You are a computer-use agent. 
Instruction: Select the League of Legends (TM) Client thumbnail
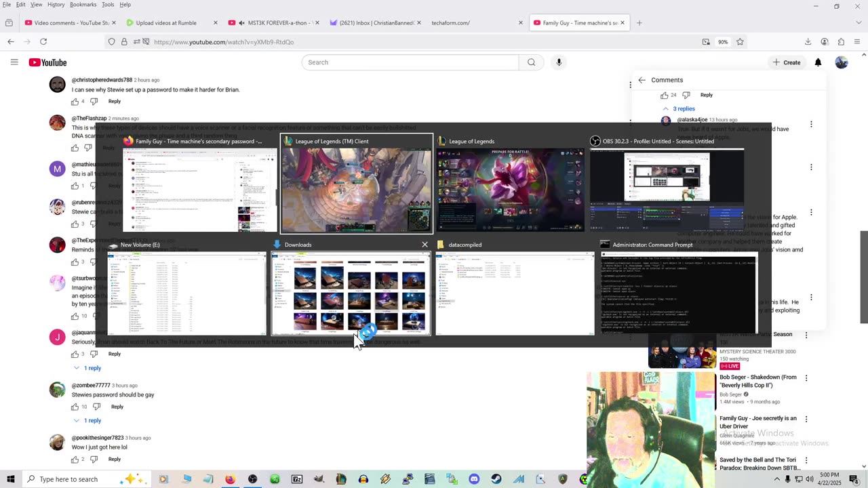pyautogui.click(x=357, y=184)
